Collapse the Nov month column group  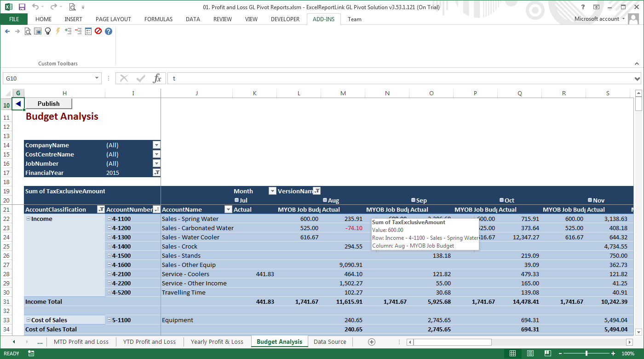click(x=590, y=200)
